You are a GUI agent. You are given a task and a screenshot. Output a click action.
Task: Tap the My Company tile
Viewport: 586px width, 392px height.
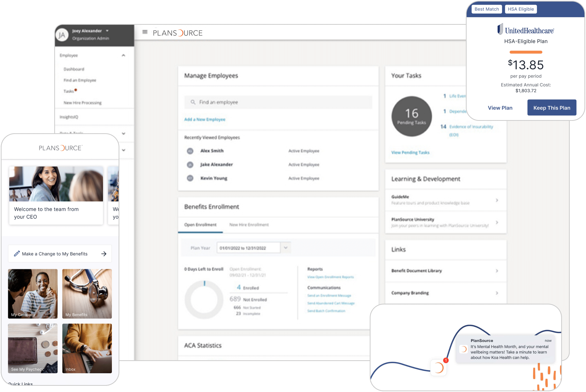click(x=33, y=294)
